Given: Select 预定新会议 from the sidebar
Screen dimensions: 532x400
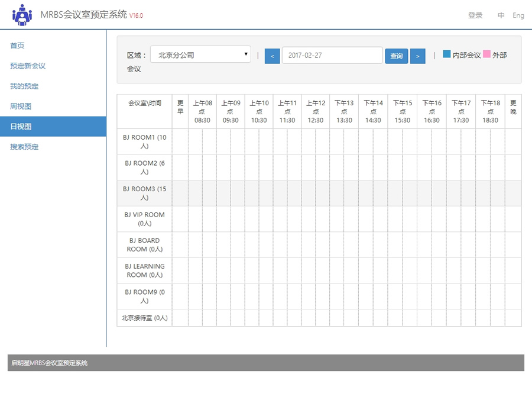Looking at the screenshot, I should coord(28,66).
